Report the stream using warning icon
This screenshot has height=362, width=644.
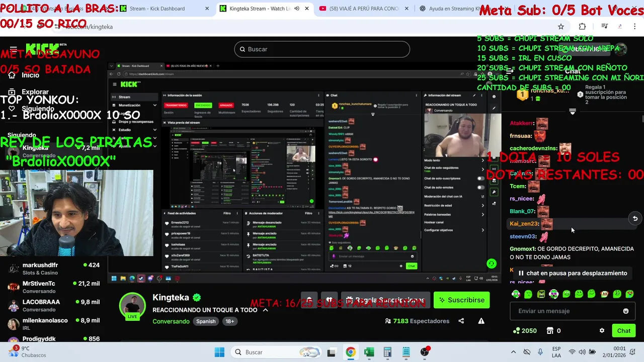click(x=481, y=321)
